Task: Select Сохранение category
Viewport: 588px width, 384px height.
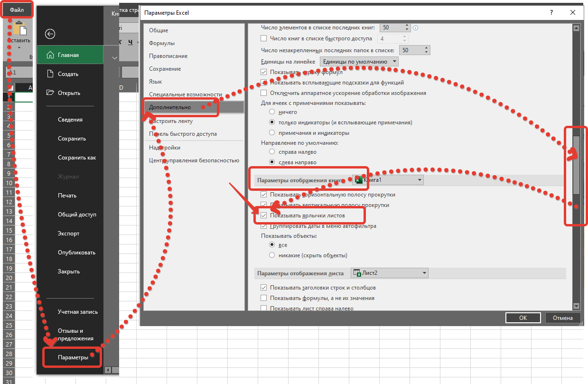Action: tap(165, 69)
